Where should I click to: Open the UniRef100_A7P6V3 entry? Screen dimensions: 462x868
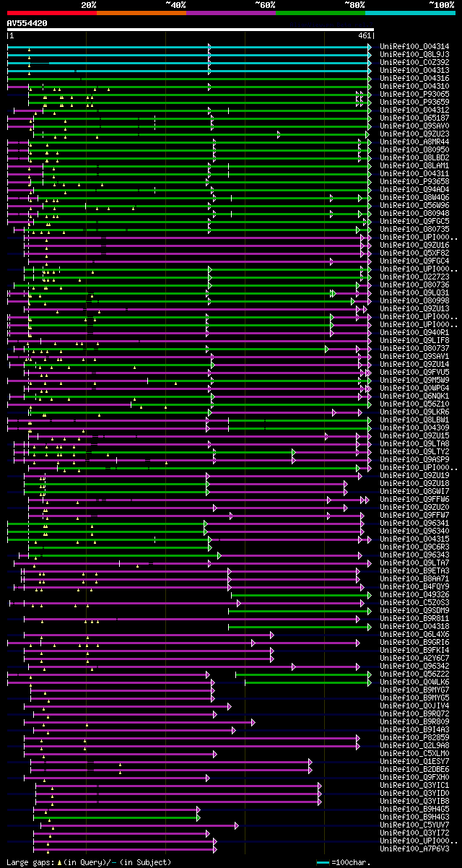pos(414,849)
